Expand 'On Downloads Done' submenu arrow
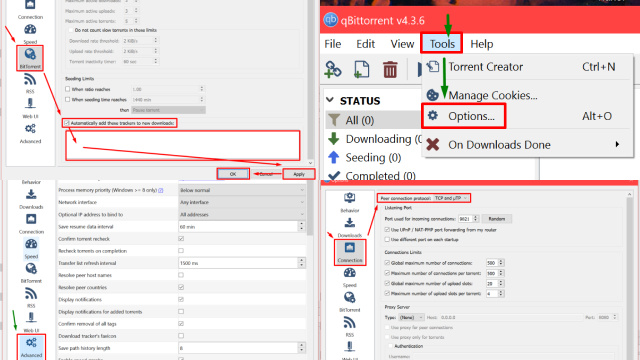Screen dimensions: 640x360 617,144
